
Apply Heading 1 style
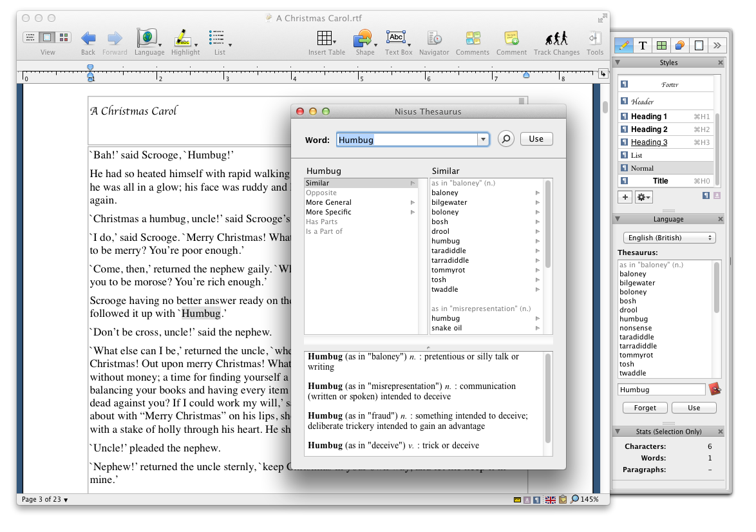pos(665,116)
